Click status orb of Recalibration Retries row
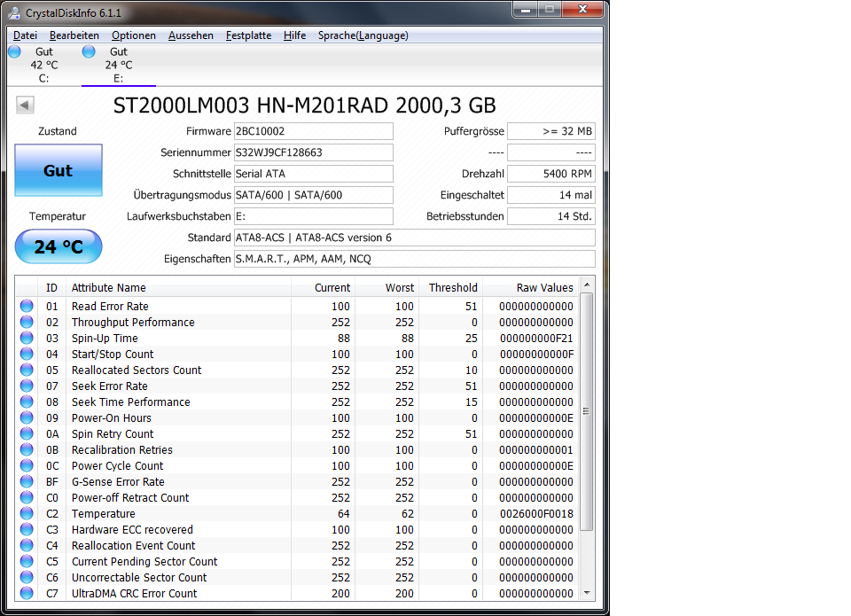 27,449
